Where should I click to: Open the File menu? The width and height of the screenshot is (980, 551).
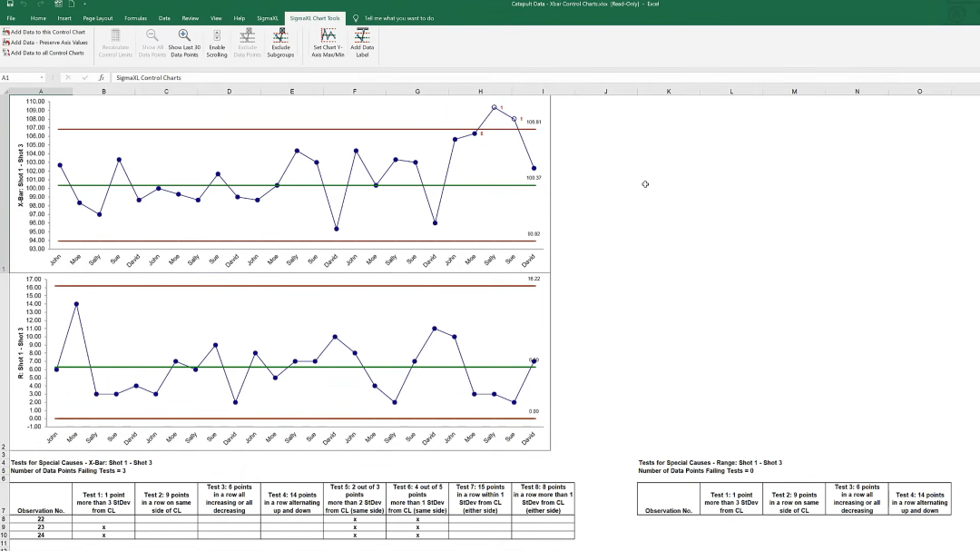11,18
